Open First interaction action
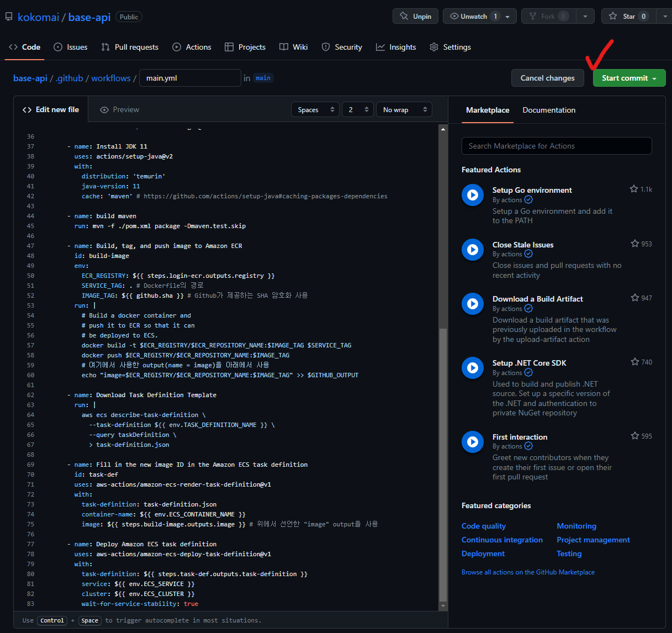 pos(520,437)
